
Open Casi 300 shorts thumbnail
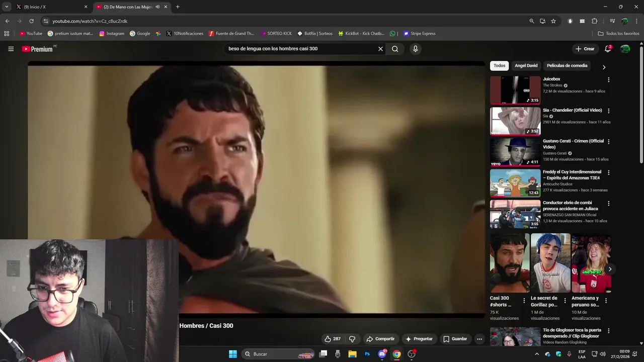tap(510, 263)
